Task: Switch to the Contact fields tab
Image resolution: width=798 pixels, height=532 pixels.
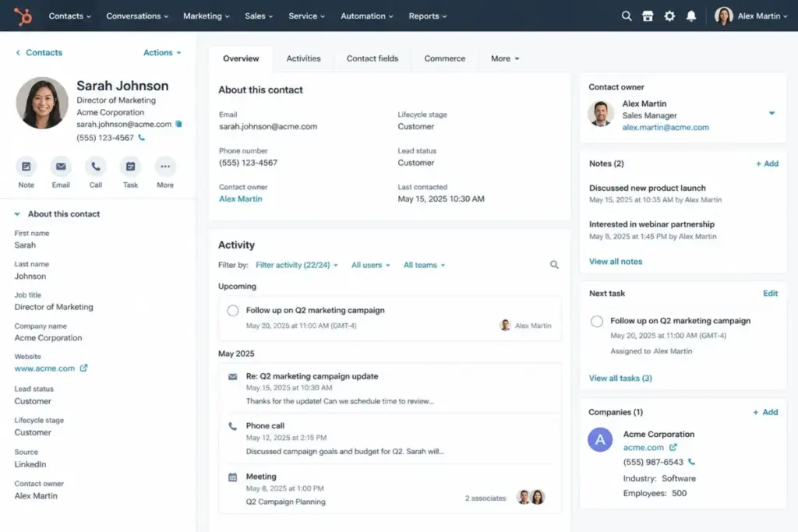Action: (x=373, y=58)
